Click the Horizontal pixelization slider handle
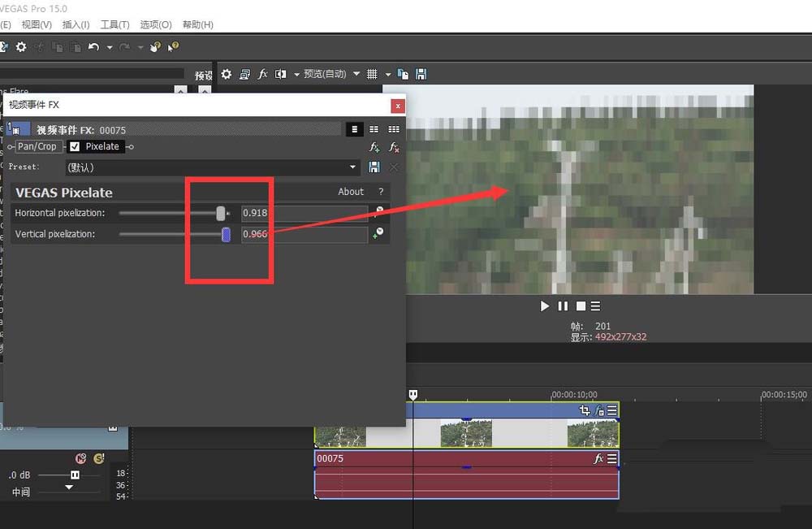Viewport: 812px width, 529px height. [221, 213]
